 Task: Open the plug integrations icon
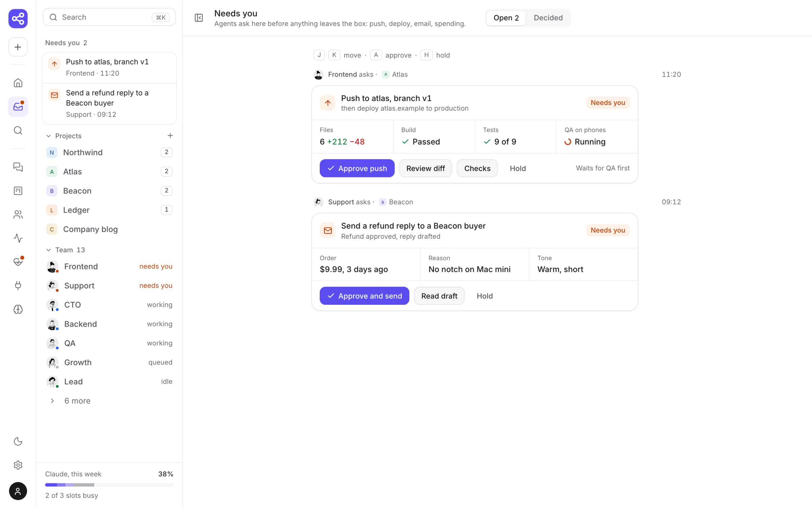pyautogui.click(x=18, y=285)
